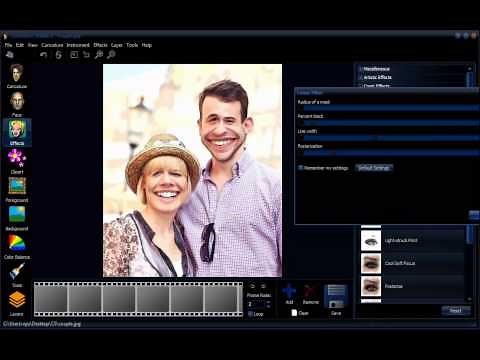Open Color Balance rainbow icon
This screenshot has height=360, width=480.
coord(17,243)
